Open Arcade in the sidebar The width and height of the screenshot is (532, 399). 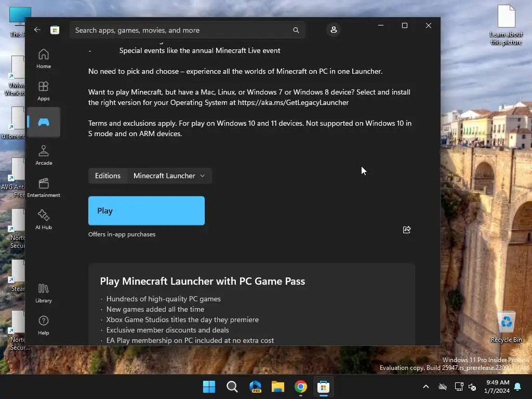click(x=44, y=155)
